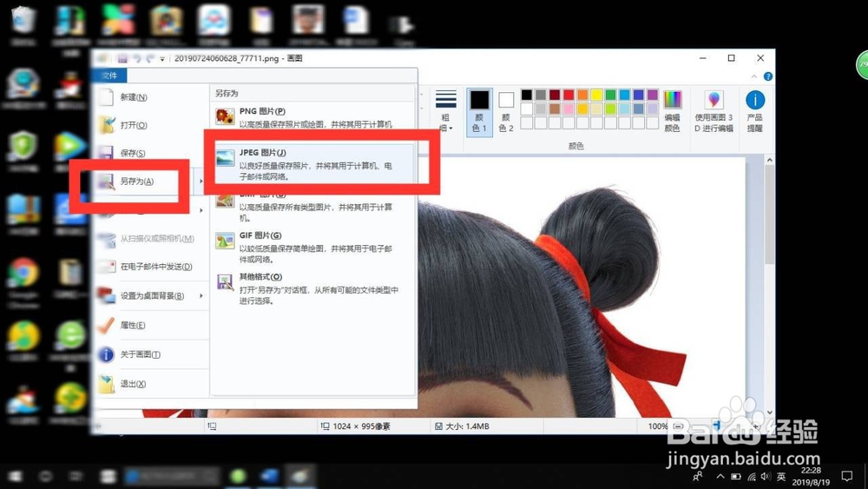
Task: Click the Google Chrome desktop icon
Action: click(23, 282)
